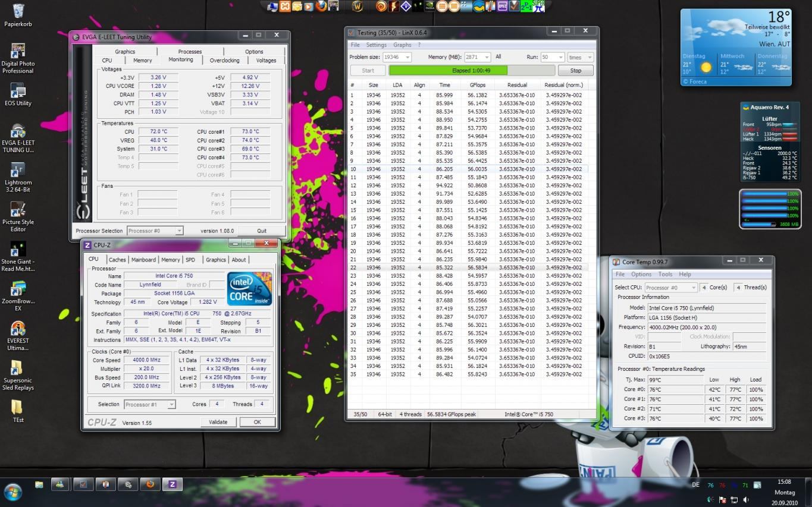The image size is (812, 507).
Task: Click the volume speaker tray icon
Action: click(747, 500)
